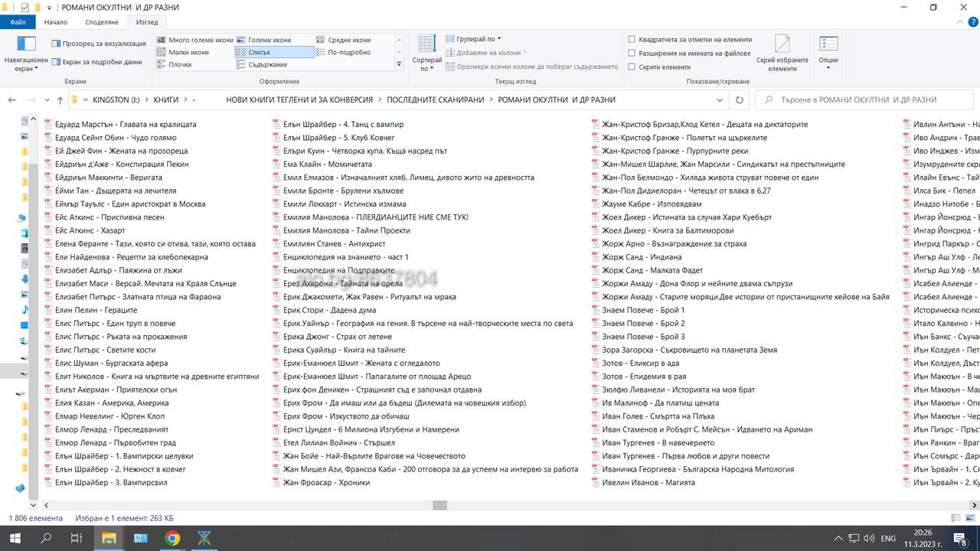Open Windows Start menu

click(15, 538)
